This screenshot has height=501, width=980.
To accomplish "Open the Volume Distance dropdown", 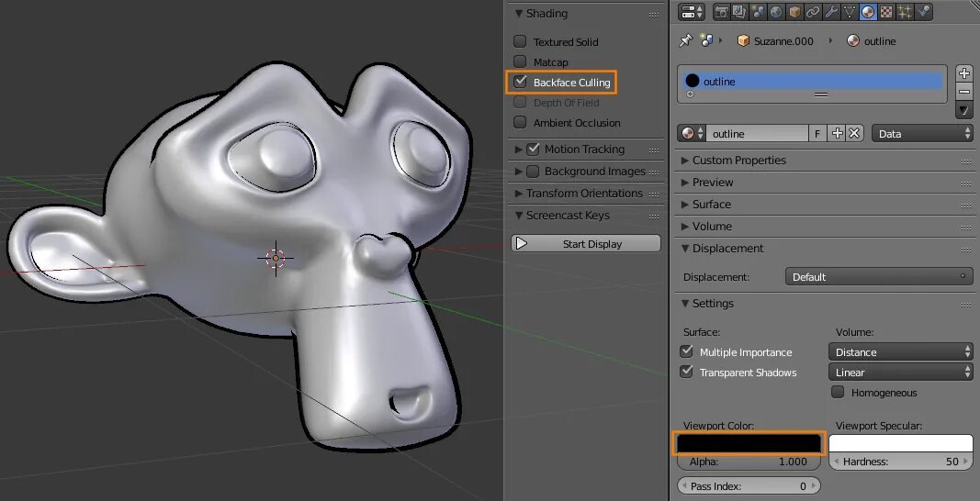I will tap(901, 351).
